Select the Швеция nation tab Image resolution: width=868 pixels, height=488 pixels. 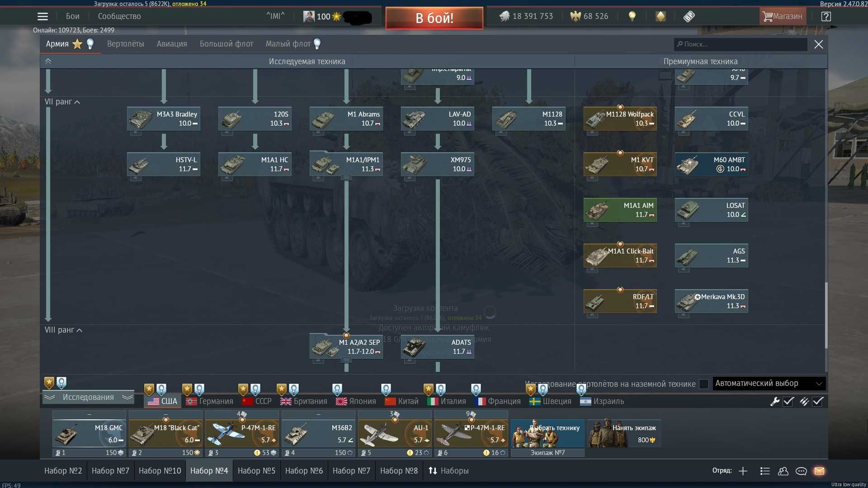coord(551,401)
